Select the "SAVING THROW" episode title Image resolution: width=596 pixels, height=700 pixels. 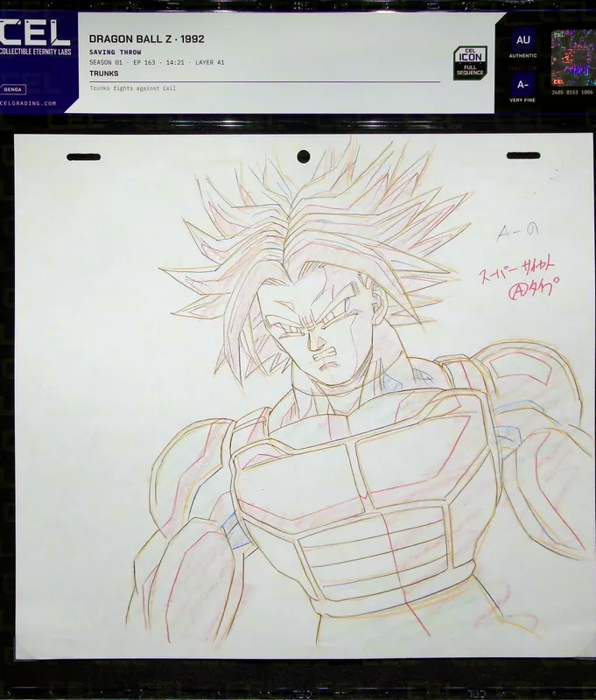[x=116, y=52]
